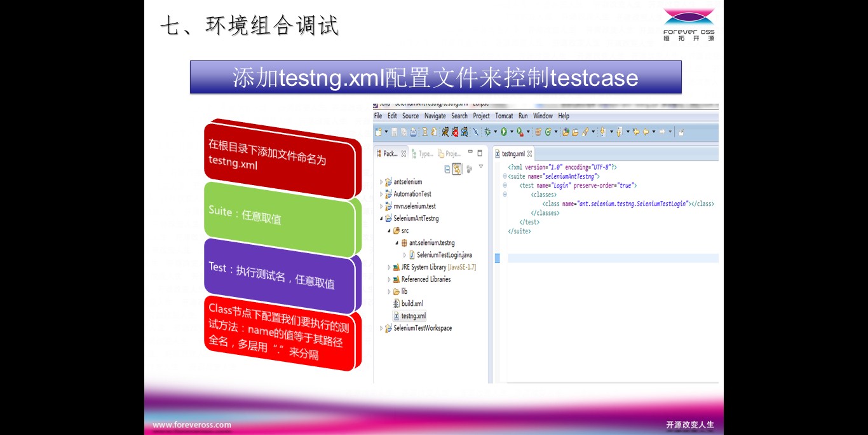Screen dimensions: 868x435
Task: Click the Print toolbar icon
Action: pos(413,132)
